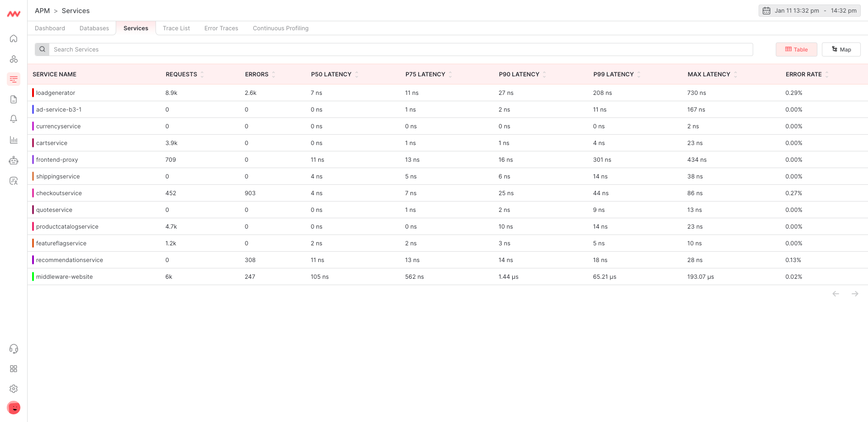The height and width of the screenshot is (422, 868).
Task: Open the Continuous Profiling tab
Action: (280, 28)
